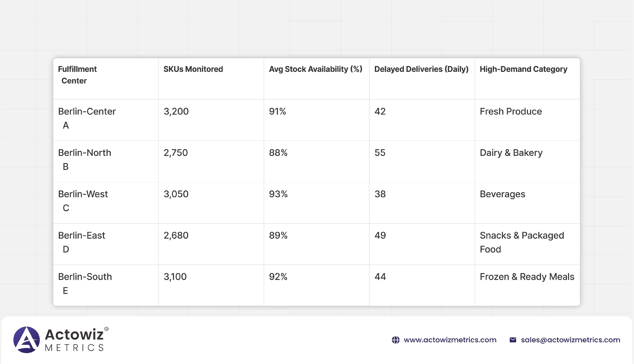
Task: Click the globe icon beside website URL
Action: [x=396, y=340]
